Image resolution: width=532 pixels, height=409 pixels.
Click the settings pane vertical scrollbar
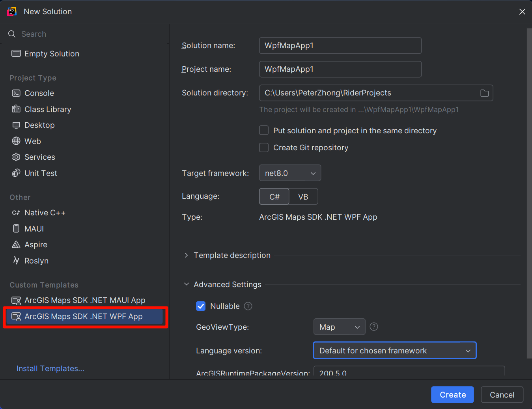529,193
